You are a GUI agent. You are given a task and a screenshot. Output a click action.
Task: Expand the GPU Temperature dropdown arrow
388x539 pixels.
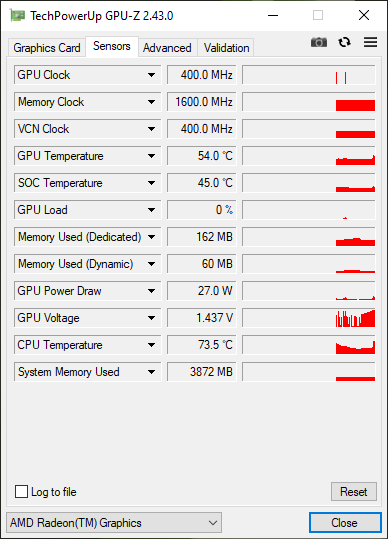pos(151,156)
